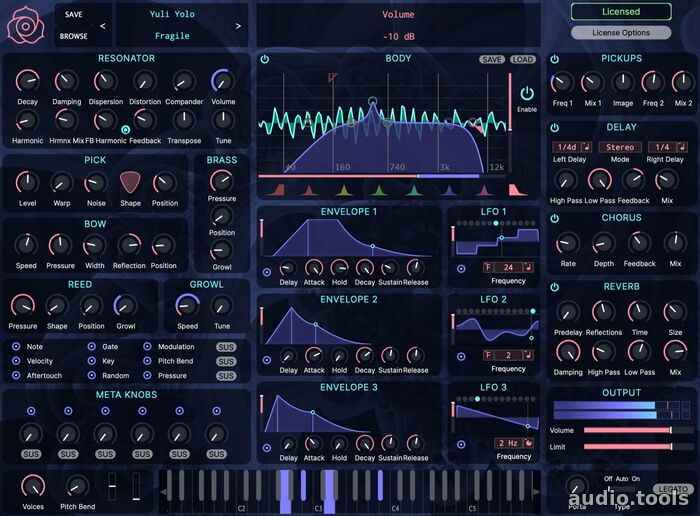This screenshot has height=516, width=700.
Task: Click the Aftertouch modulation source icon
Action: coord(16,376)
